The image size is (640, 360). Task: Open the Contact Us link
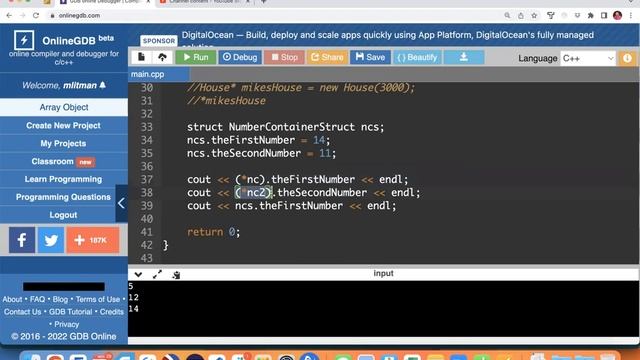click(22, 312)
